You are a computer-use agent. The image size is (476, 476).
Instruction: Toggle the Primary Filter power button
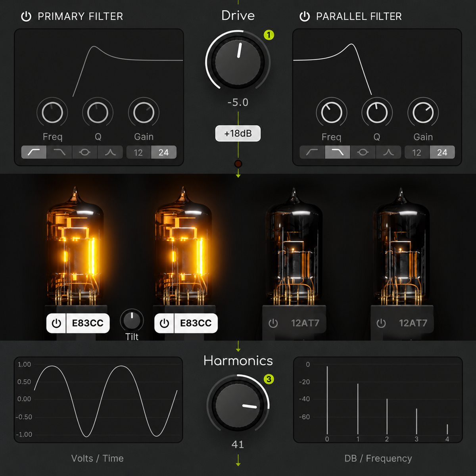26,17
